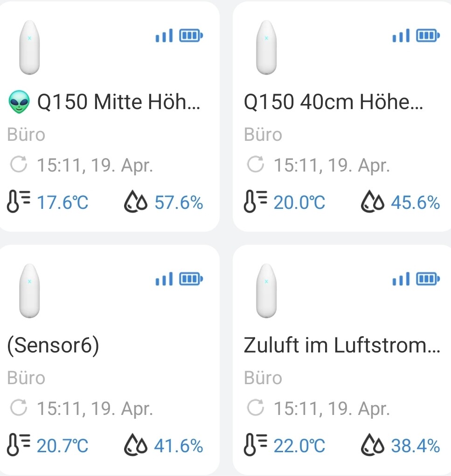Image resolution: width=451 pixels, height=476 pixels.
Task: Tap humidity droplet icon next to 45.6%
Action: (x=371, y=203)
